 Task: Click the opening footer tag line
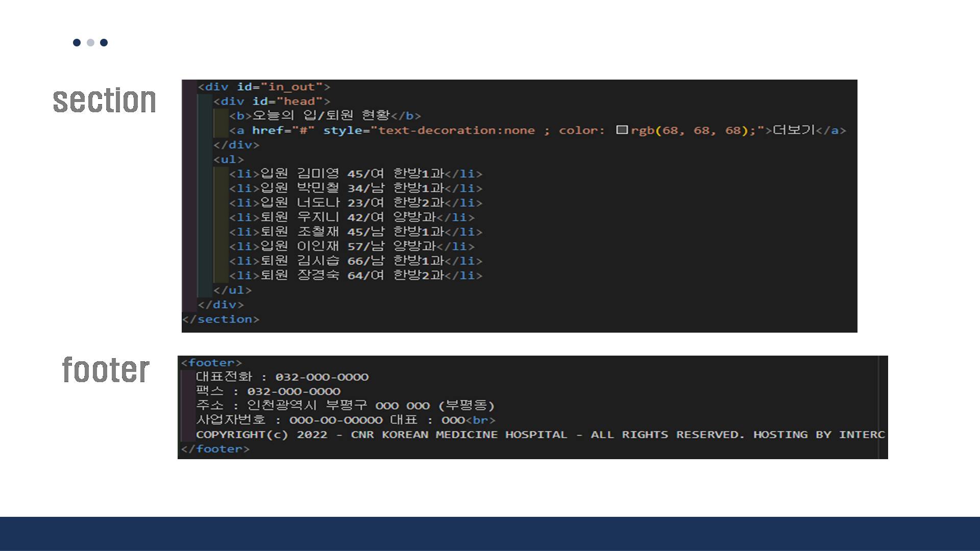tap(211, 363)
